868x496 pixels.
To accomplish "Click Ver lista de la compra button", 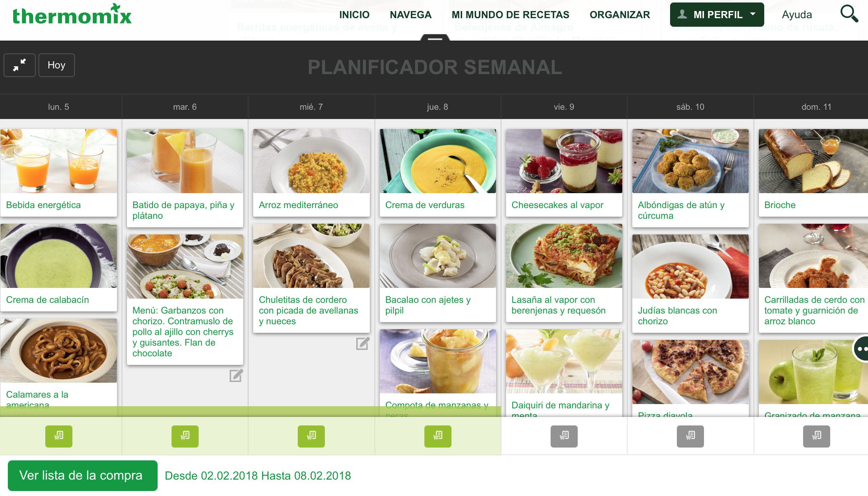I will click(x=82, y=475).
